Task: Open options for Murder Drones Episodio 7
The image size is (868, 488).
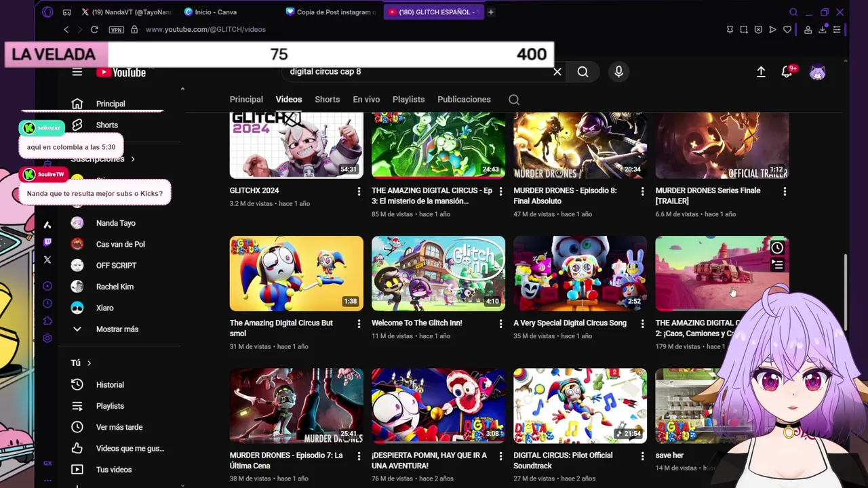Action: click(359, 457)
